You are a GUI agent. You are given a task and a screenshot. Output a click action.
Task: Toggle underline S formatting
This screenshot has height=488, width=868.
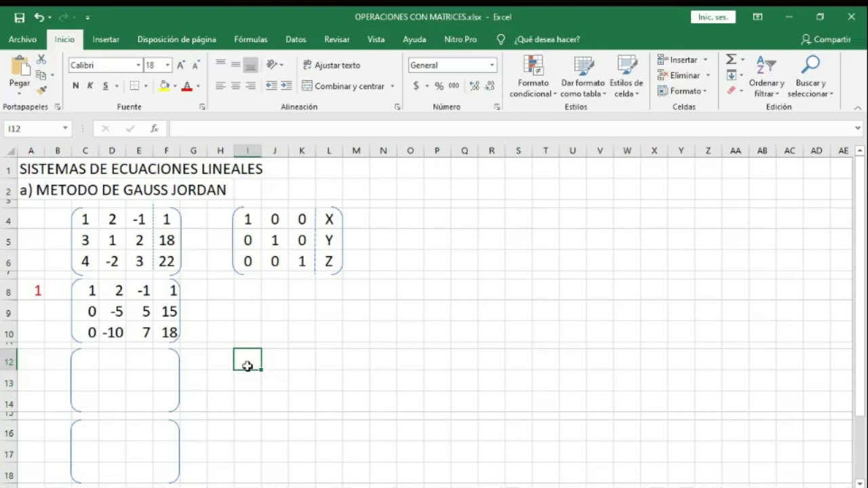tap(105, 86)
